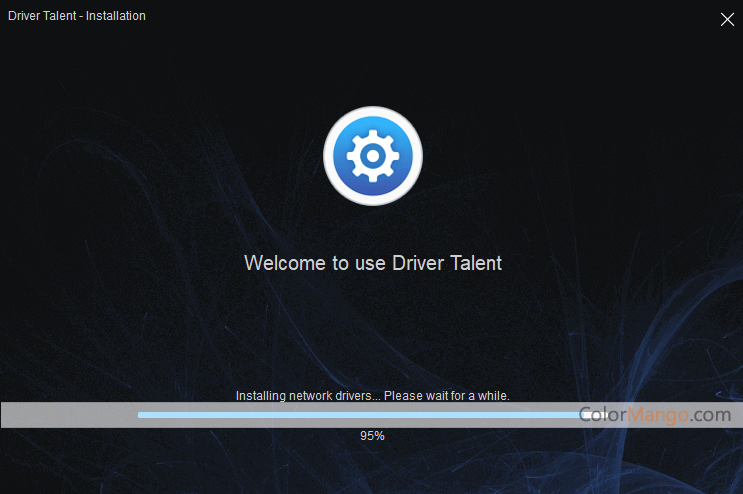This screenshot has width=743, height=494.
Task: Click the 'Please wait for a while' text
Action: 447,396
